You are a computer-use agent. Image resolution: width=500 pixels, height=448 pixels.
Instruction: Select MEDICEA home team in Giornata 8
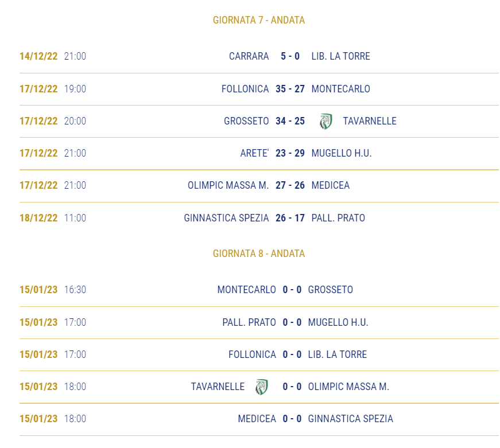click(257, 419)
